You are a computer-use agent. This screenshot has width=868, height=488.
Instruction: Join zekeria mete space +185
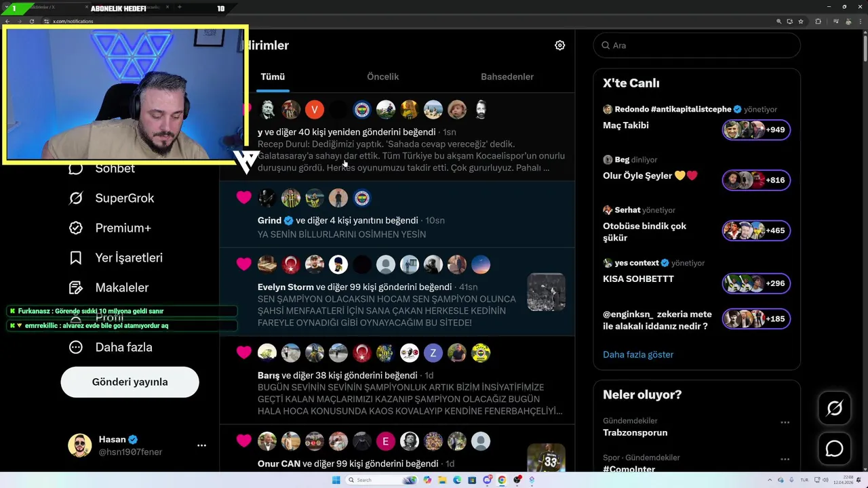tap(756, 319)
